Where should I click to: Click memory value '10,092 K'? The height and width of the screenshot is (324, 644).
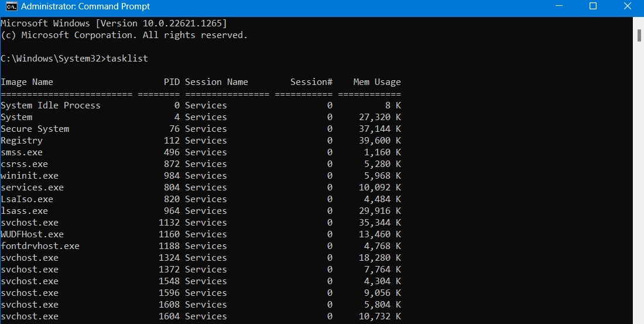(x=380, y=187)
